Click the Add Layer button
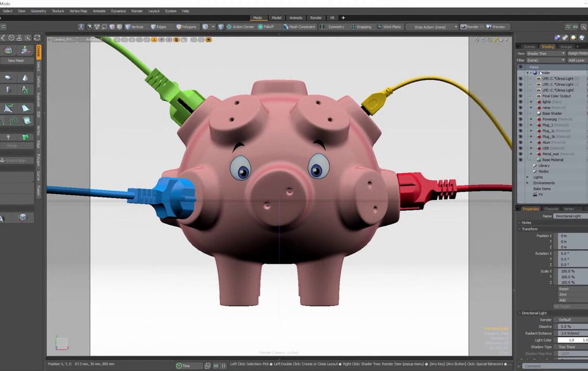Image resolution: width=588 pixels, height=371 pixels. tap(577, 60)
